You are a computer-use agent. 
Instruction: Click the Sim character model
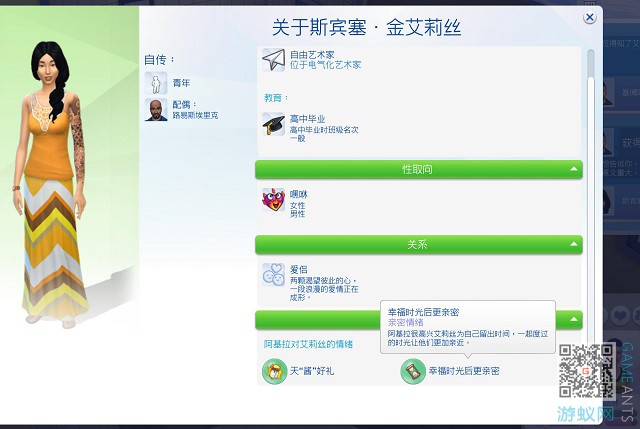click(x=51, y=184)
